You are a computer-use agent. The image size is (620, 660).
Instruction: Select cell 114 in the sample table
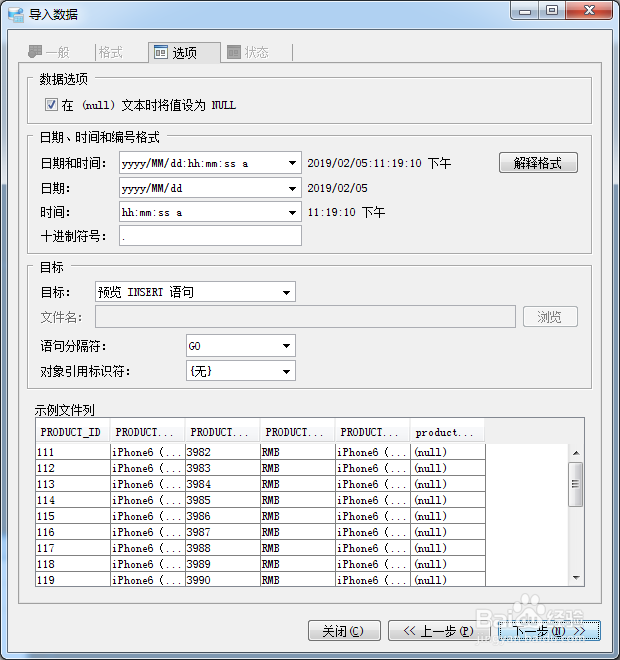[x=73, y=500]
